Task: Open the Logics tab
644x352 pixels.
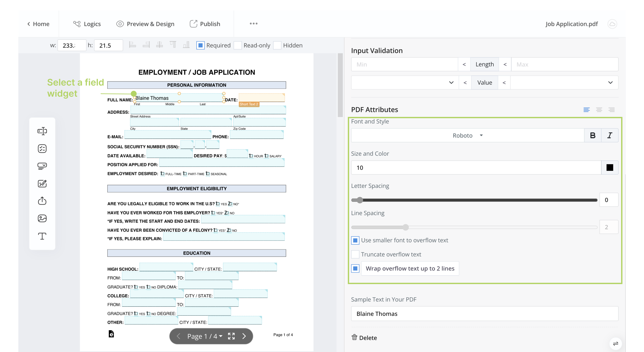Action: tap(87, 24)
